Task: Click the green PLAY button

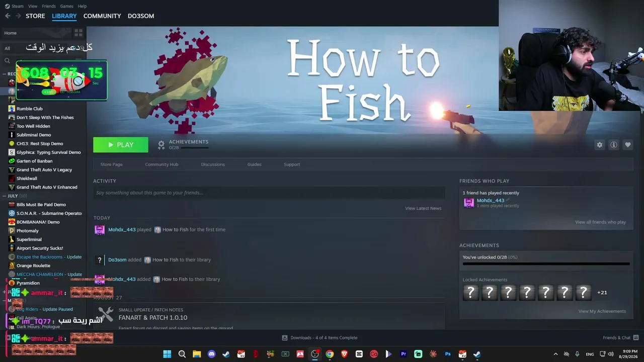Action: click(x=121, y=145)
